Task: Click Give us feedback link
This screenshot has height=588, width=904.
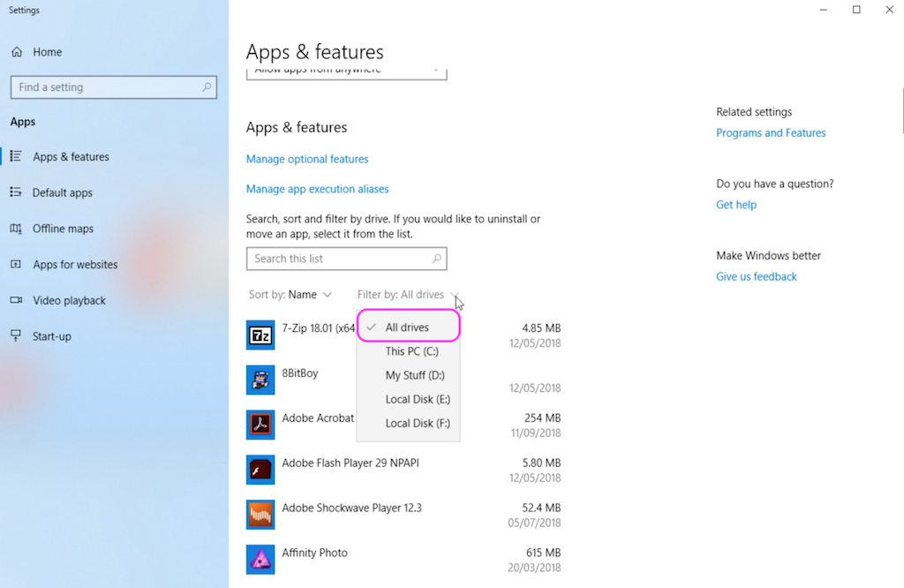Action: (757, 276)
